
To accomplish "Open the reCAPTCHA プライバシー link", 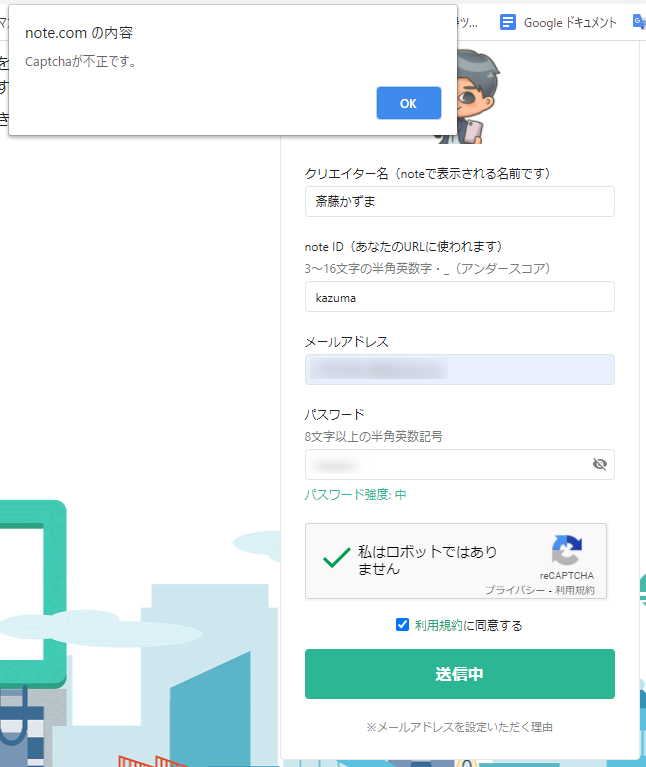I will click(x=515, y=590).
